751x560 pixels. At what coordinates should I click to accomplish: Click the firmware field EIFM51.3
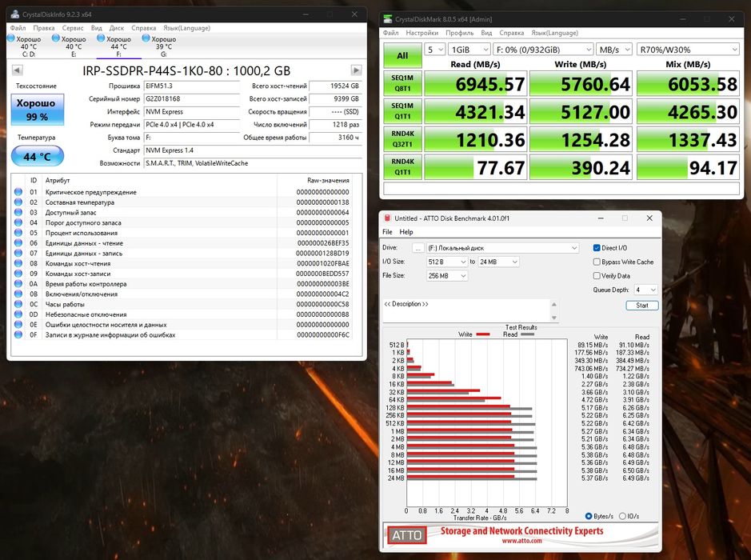click(x=192, y=86)
